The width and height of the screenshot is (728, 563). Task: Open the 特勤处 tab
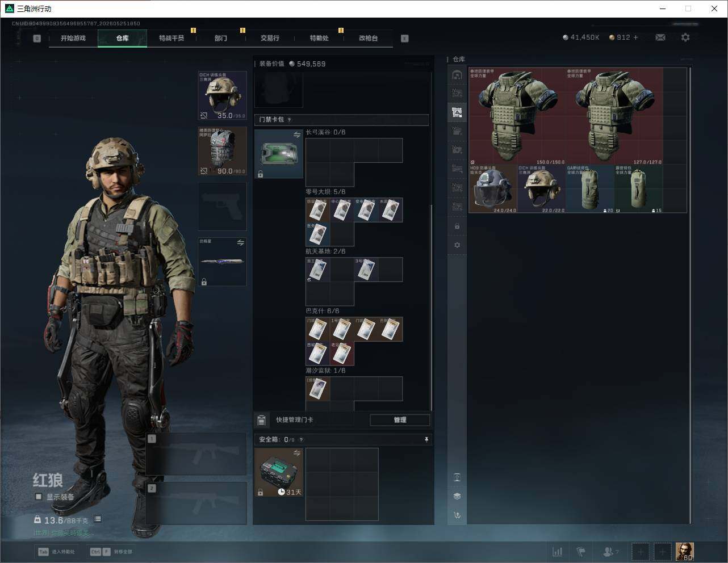click(319, 38)
